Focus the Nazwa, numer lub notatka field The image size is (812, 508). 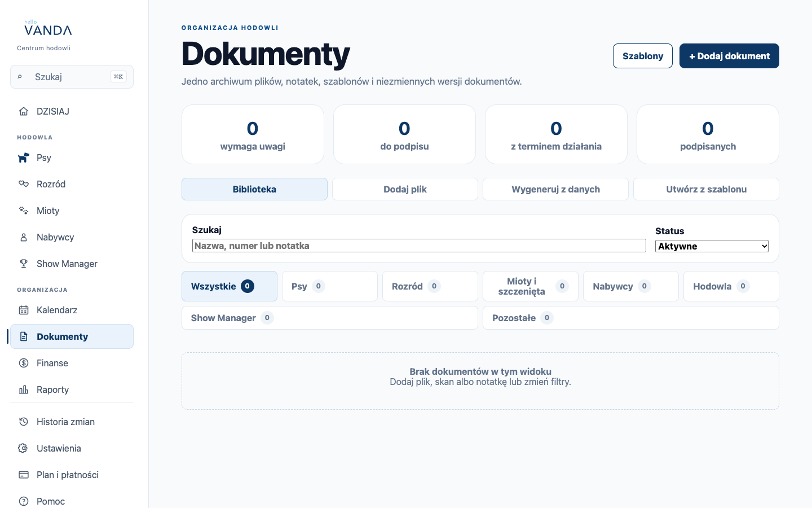coord(419,246)
